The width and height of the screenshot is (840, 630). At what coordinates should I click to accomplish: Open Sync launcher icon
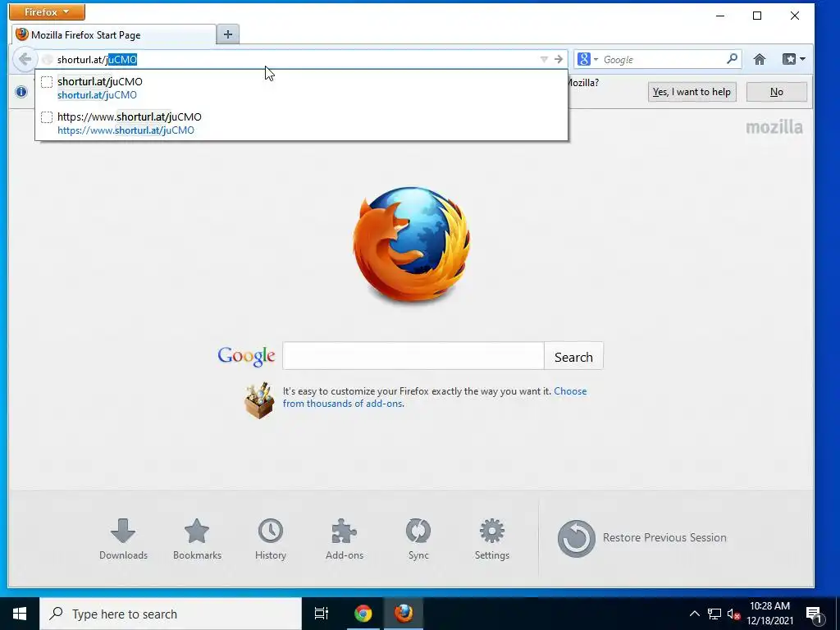pos(418,539)
